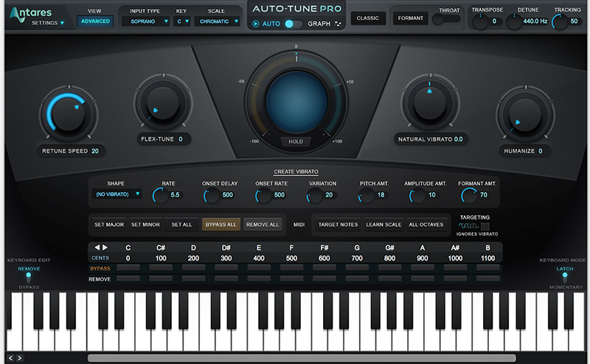Click the A# 1000 cents value

[455, 259]
